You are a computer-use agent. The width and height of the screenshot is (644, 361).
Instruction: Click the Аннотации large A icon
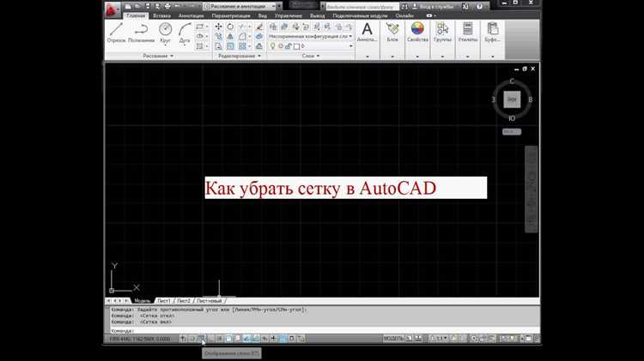pyautogui.click(x=368, y=29)
